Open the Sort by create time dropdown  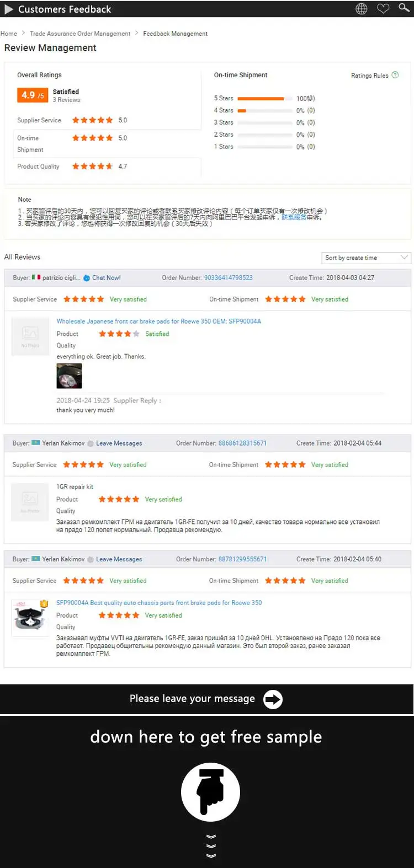pos(366,258)
